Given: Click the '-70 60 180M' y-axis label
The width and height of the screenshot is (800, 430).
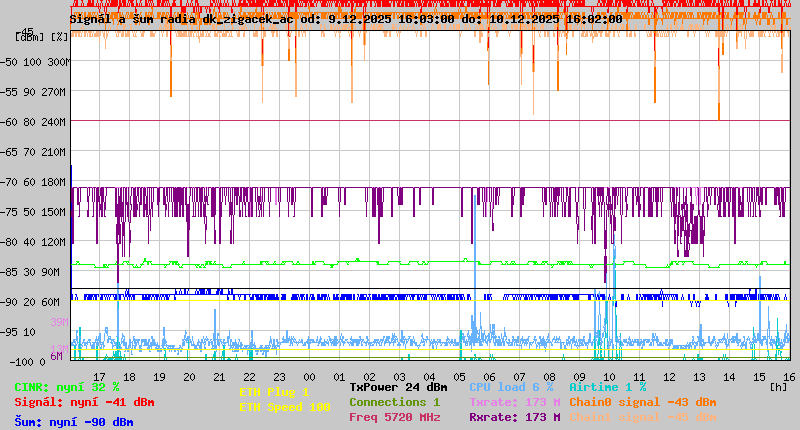Looking at the screenshot, I should pos(33,182).
